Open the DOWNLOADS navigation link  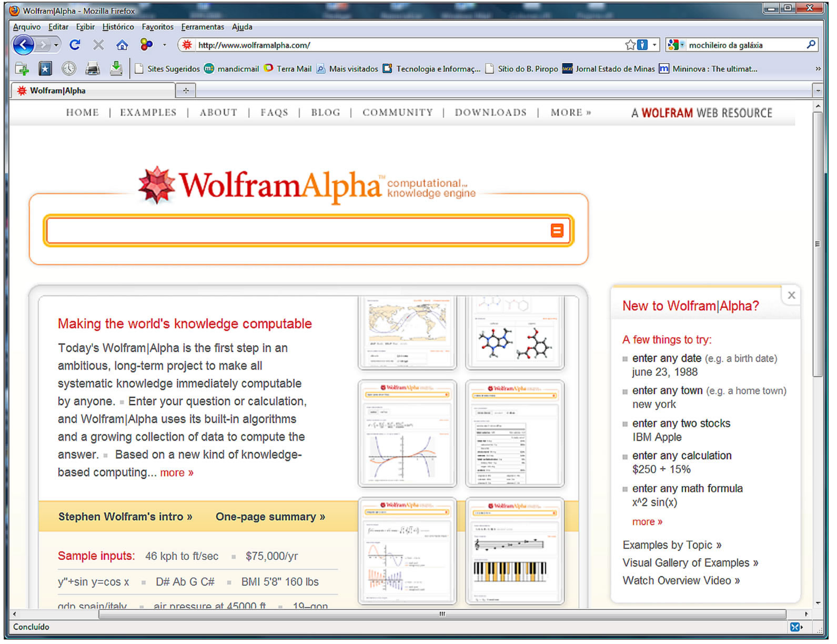[x=491, y=112]
